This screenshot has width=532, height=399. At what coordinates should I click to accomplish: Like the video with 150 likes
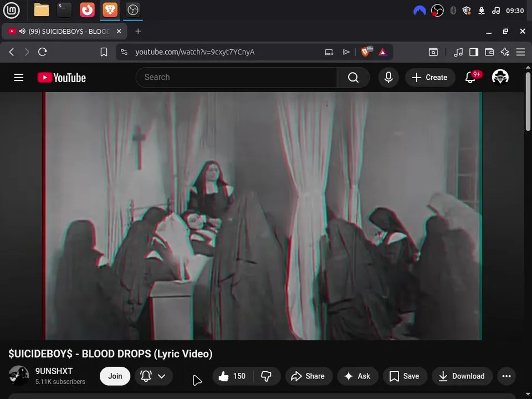(233, 376)
